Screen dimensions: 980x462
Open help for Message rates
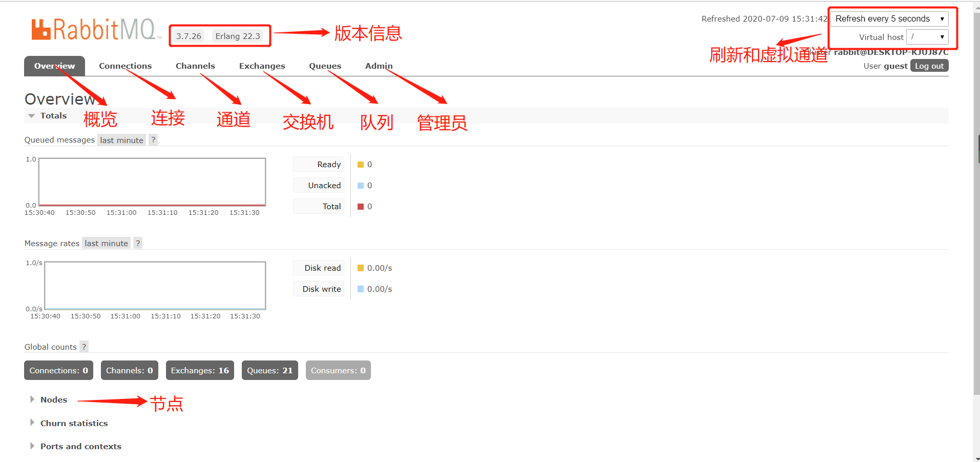138,243
